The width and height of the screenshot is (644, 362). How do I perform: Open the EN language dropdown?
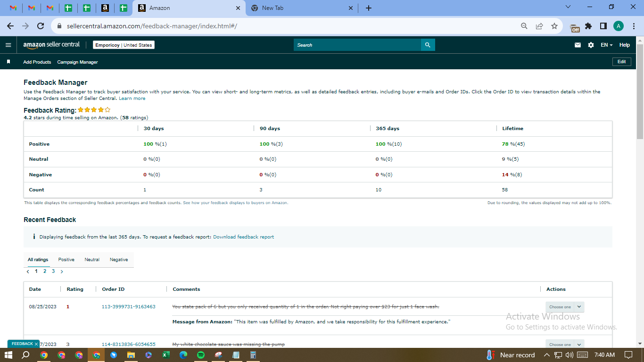[x=606, y=45]
